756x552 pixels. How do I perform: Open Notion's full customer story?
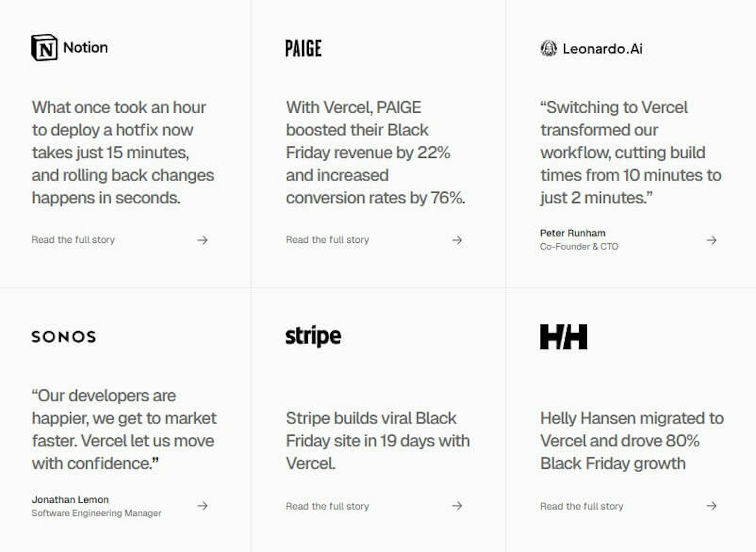click(73, 240)
